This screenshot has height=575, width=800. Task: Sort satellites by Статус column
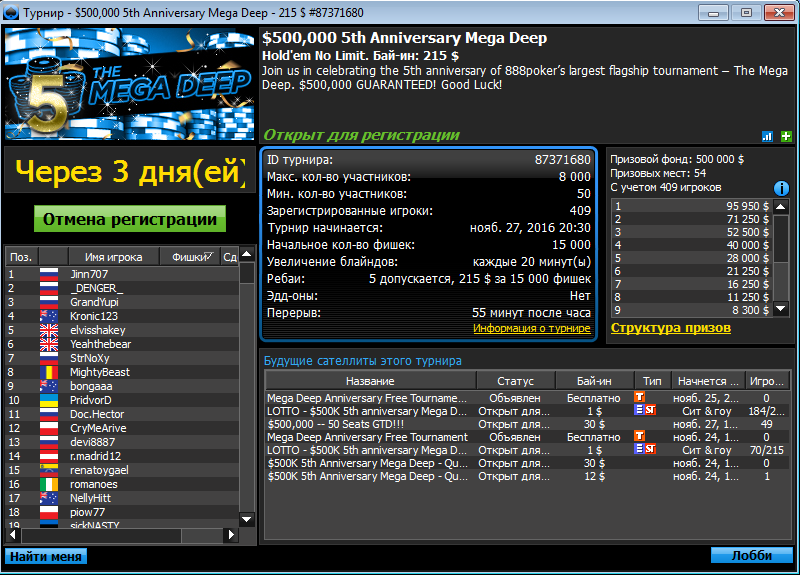tap(515, 381)
